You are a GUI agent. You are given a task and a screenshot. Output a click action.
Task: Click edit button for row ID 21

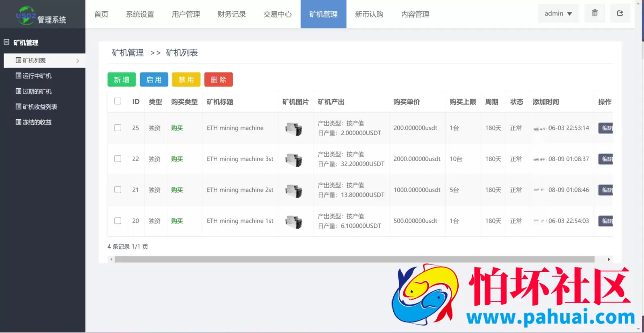(606, 190)
